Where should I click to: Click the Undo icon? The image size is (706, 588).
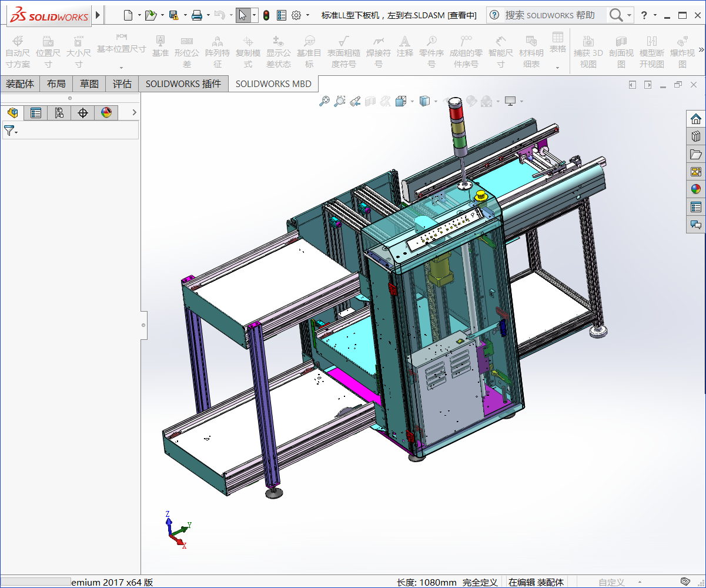click(x=219, y=15)
